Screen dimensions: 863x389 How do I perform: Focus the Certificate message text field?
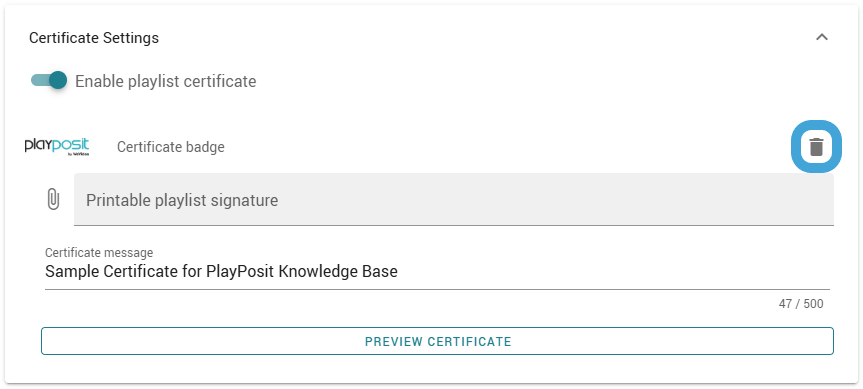tap(437, 272)
